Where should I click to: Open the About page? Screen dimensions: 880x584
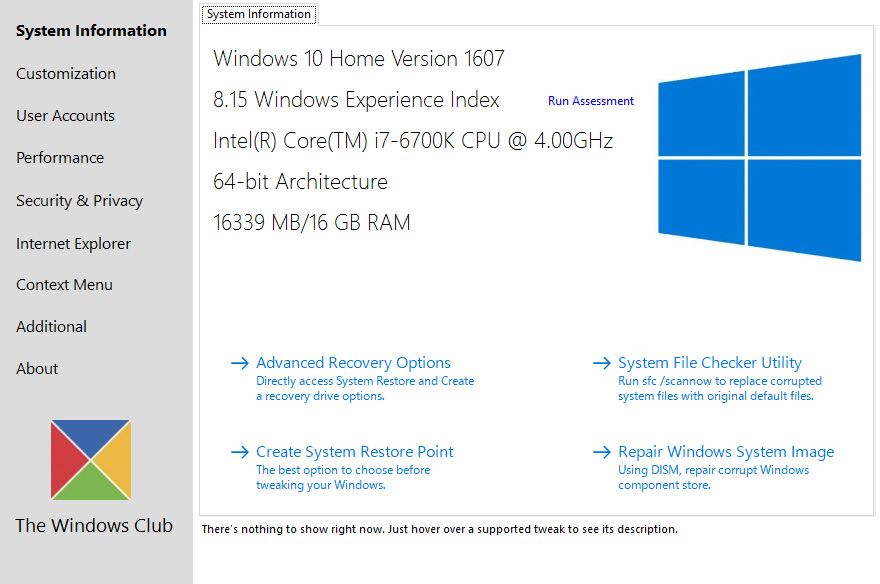click(36, 369)
